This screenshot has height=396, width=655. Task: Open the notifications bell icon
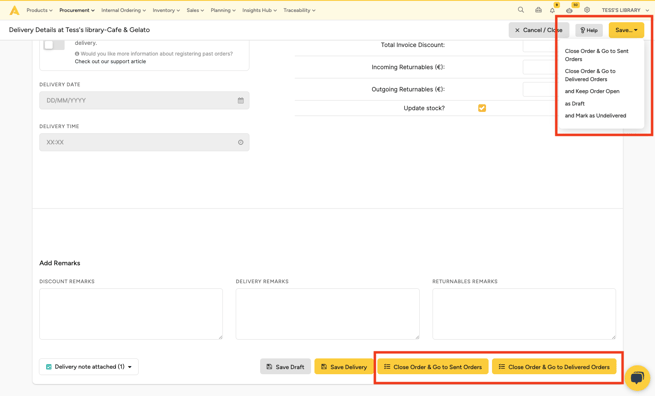(552, 10)
